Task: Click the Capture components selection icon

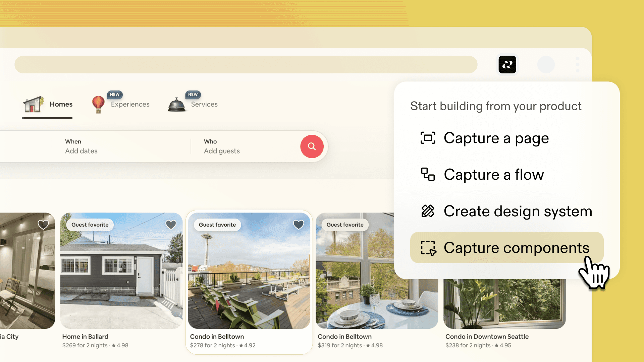Action: point(428,248)
